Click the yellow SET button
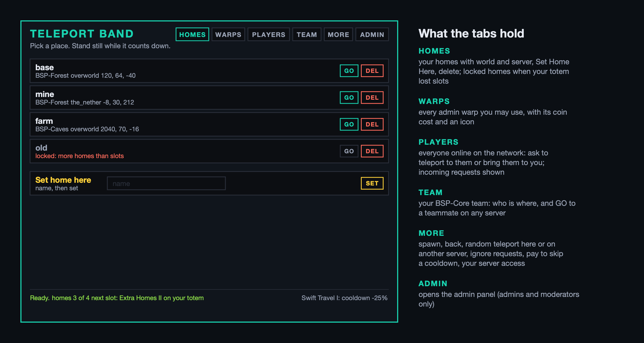This screenshot has width=644, height=343. 372,183
